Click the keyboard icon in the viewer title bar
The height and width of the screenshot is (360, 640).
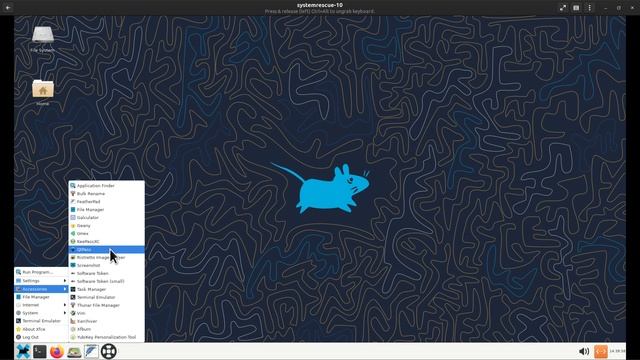point(576,8)
